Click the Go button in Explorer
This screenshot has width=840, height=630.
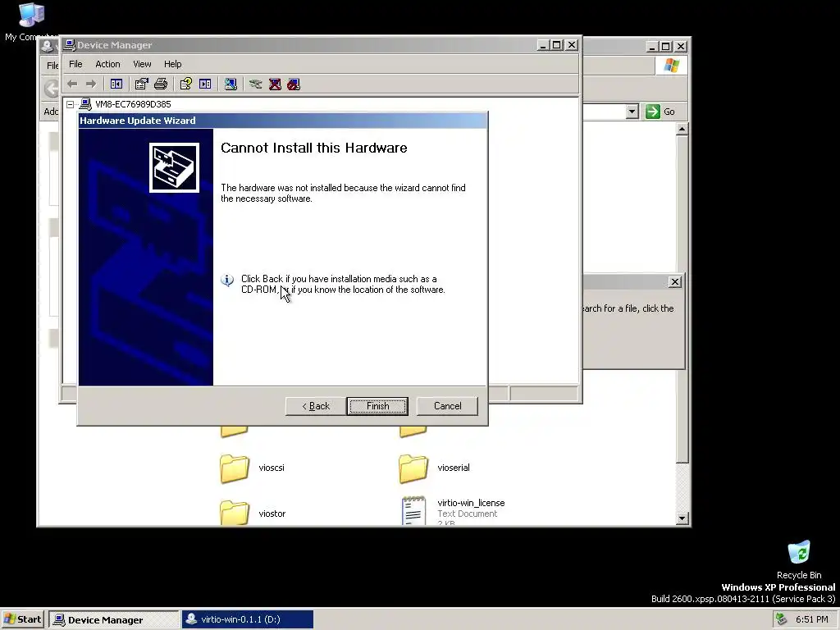tap(660, 112)
